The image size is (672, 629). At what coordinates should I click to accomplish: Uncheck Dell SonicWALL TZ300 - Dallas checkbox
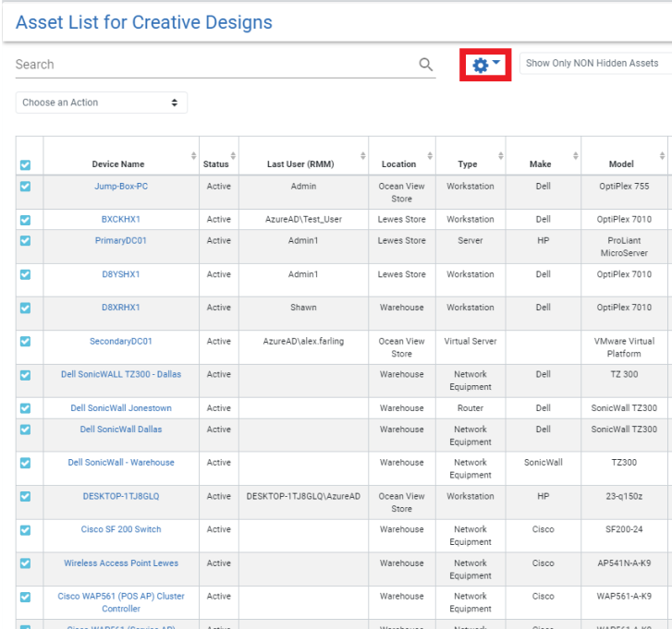pyautogui.click(x=25, y=375)
